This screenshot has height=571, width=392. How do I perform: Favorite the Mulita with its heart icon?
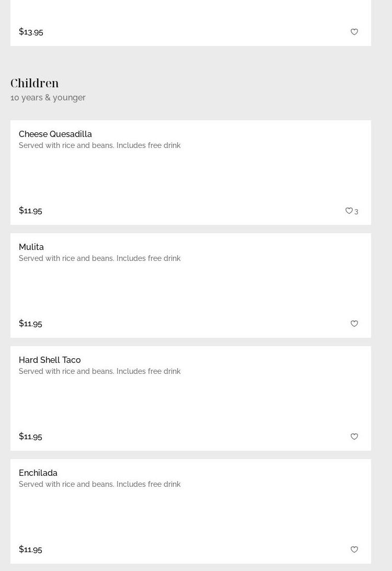pos(354,324)
